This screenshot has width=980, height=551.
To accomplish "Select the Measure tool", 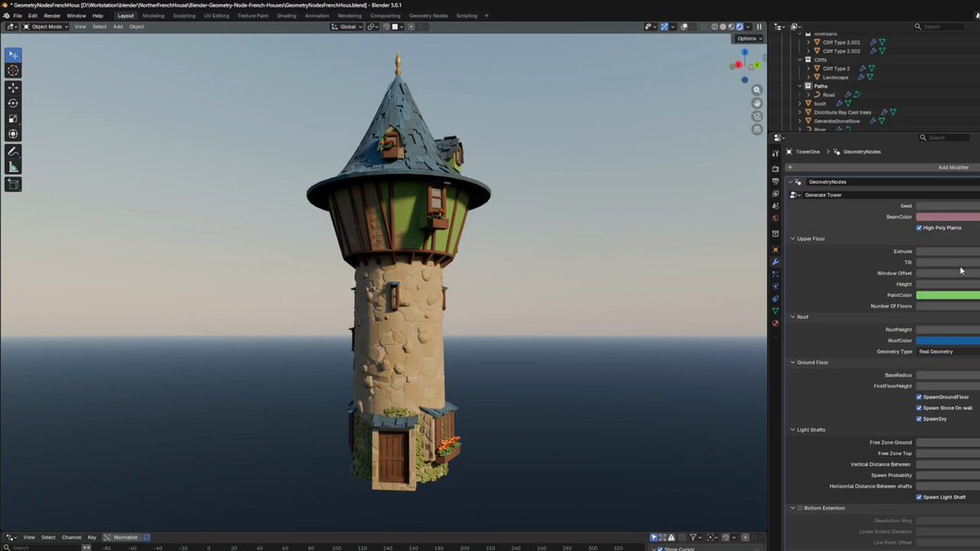I will click(x=13, y=167).
